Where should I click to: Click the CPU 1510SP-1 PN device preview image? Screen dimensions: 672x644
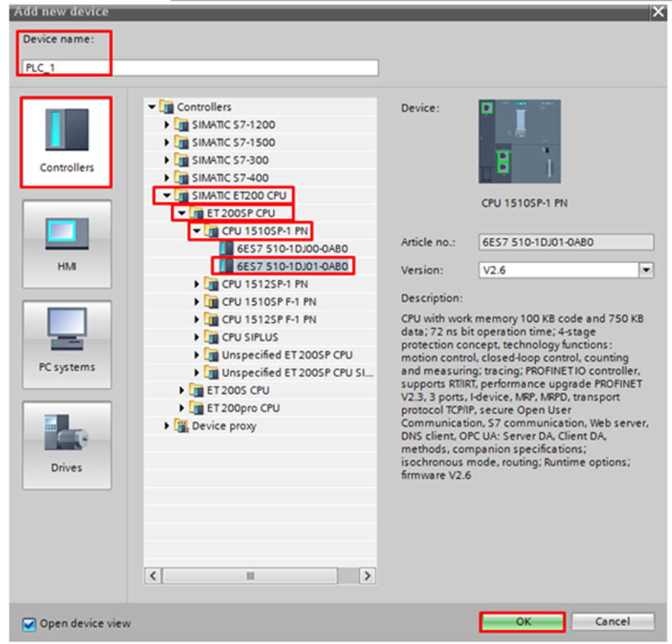pos(519,142)
